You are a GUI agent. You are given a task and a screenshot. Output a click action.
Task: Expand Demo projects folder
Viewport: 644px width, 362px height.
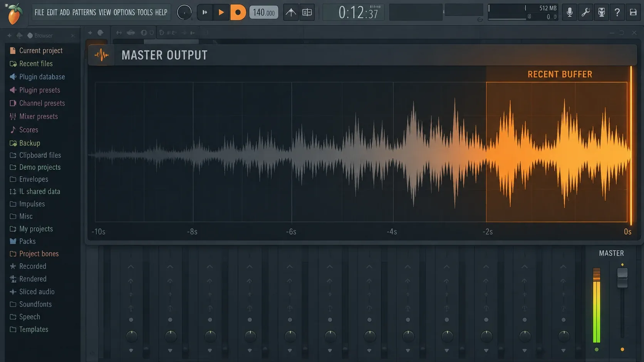point(35,167)
